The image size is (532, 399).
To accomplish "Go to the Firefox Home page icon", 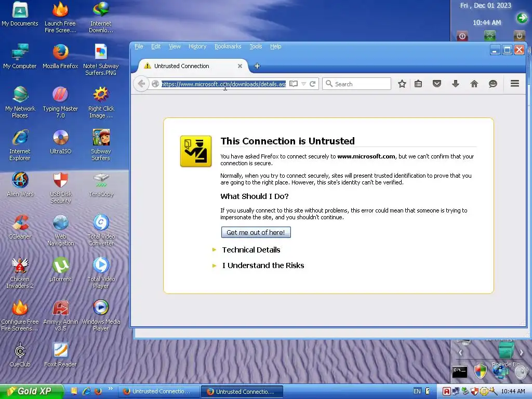I will 474,84.
